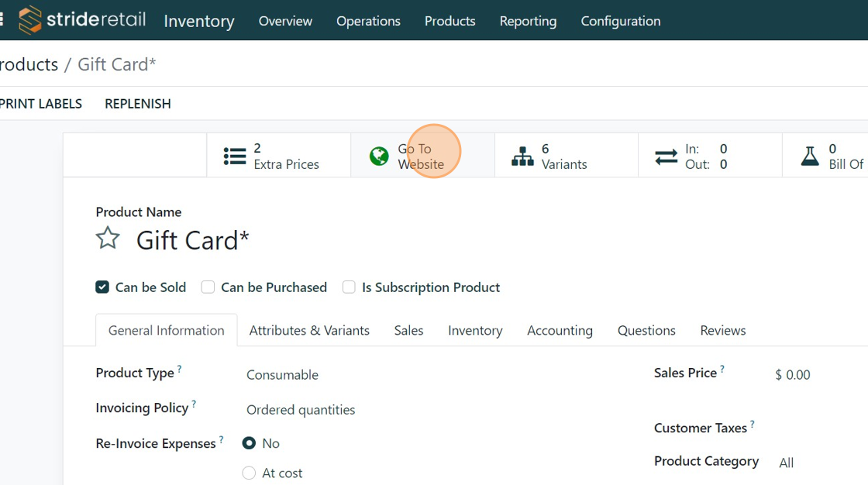
Task: Choose At cost re-invoice option
Action: point(249,473)
